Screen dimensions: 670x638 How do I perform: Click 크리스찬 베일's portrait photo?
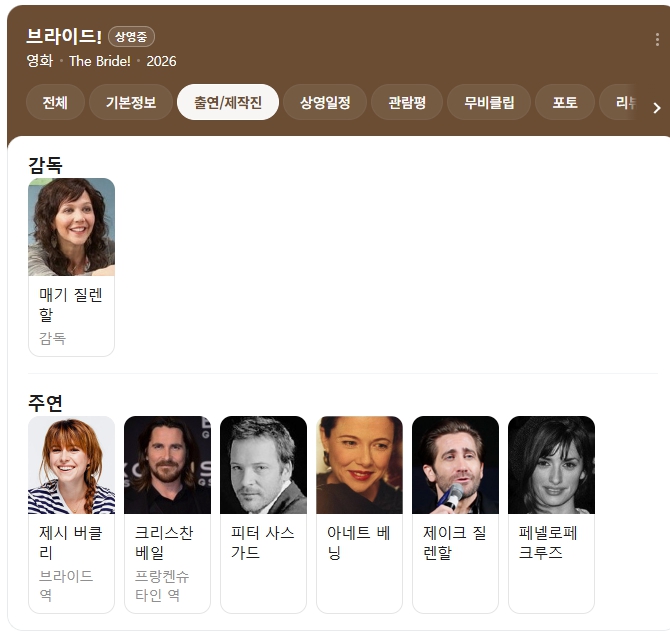(x=167, y=465)
